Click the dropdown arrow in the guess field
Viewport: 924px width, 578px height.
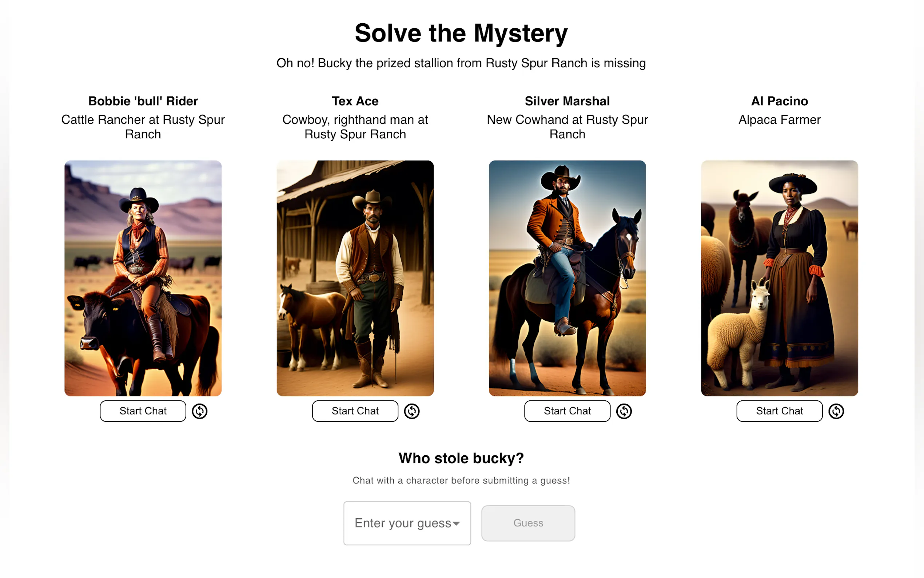point(456,524)
